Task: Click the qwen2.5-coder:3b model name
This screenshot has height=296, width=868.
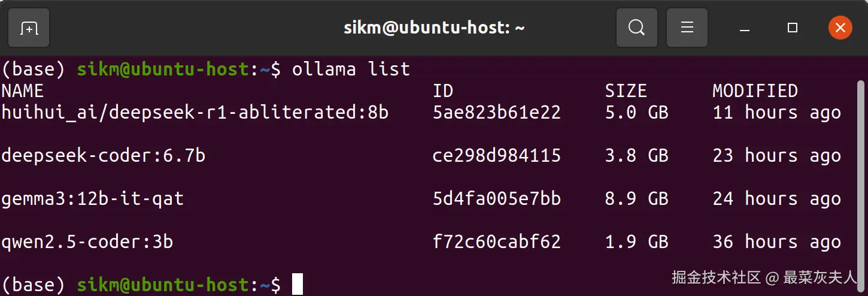Action: point(87,242)
